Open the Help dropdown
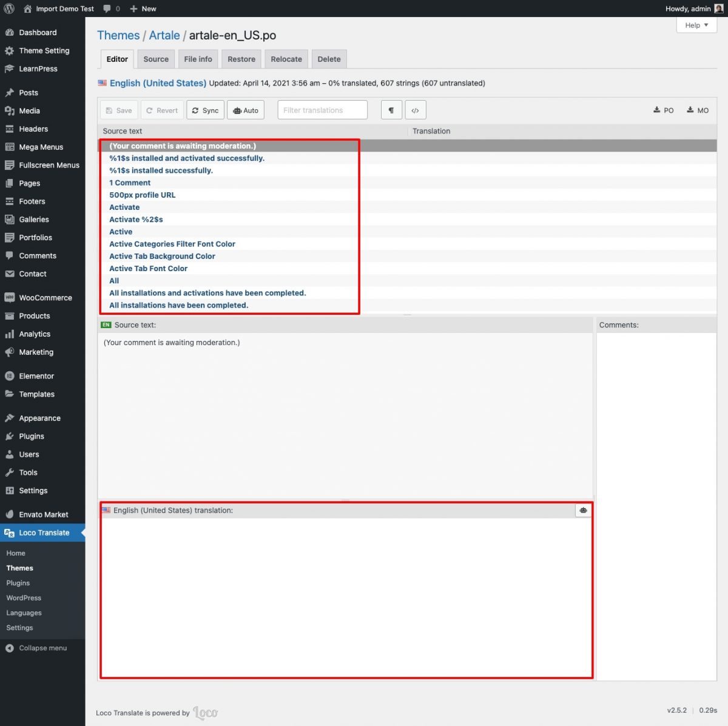Viewport: 728px width, 726px height. coord(696,25)
